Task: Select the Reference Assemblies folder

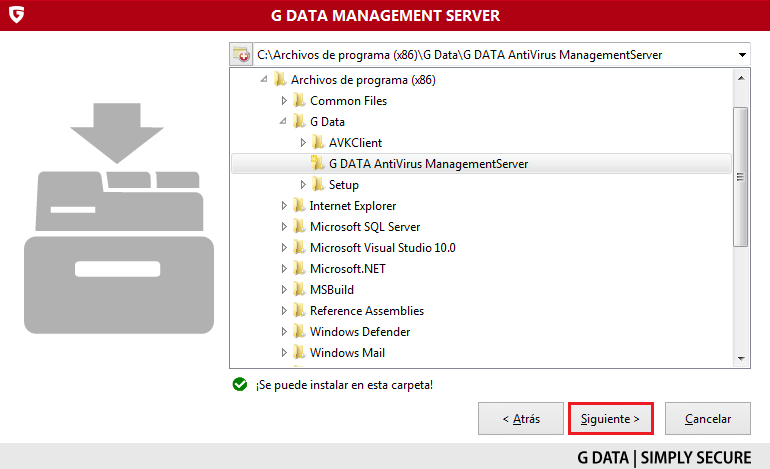Action: pyautogui.click(x=366, y=311)
